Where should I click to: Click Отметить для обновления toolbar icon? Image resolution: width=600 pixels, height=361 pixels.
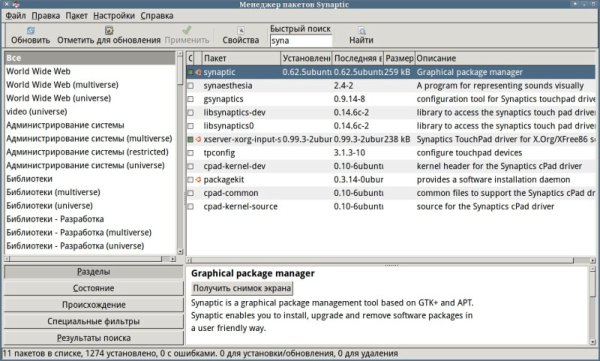(109, 30)
